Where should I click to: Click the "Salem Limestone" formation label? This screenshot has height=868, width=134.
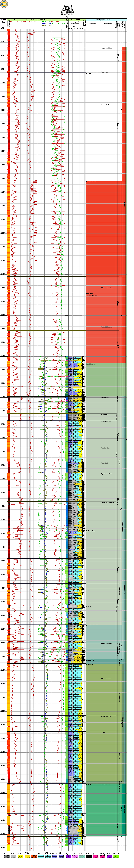pyautogui.click(x=106, y=679)
